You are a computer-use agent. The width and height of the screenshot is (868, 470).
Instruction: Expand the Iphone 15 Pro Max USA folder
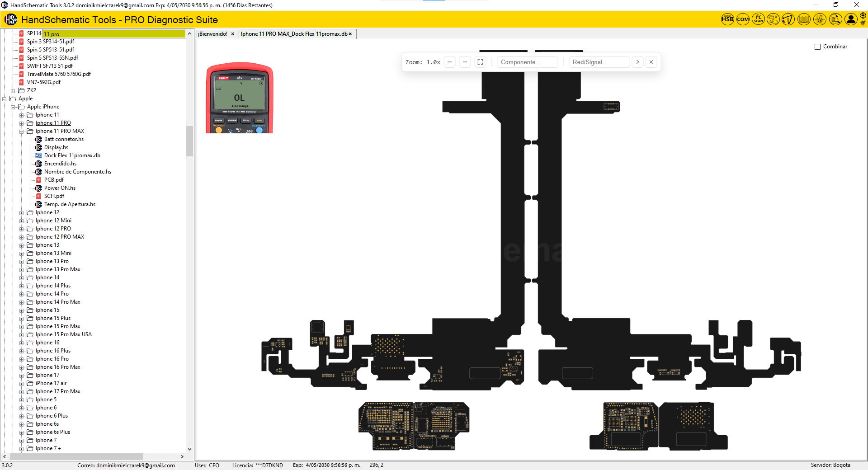point(22,335)
